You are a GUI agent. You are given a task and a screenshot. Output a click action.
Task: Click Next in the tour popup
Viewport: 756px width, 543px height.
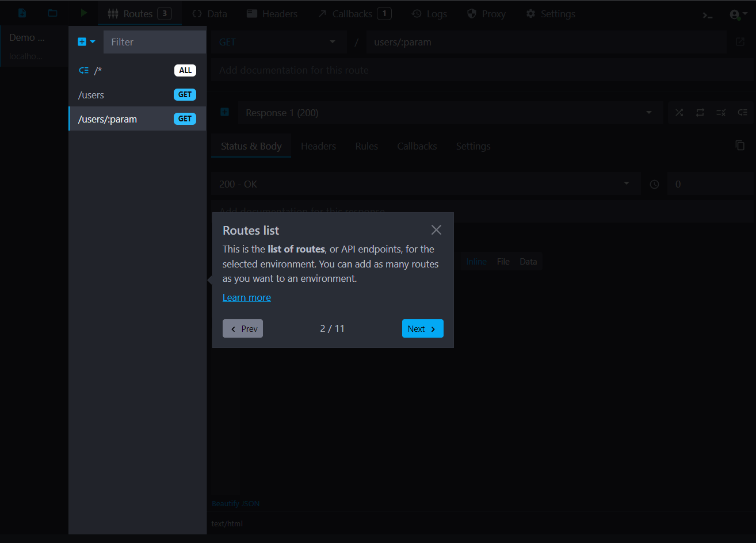422,328
